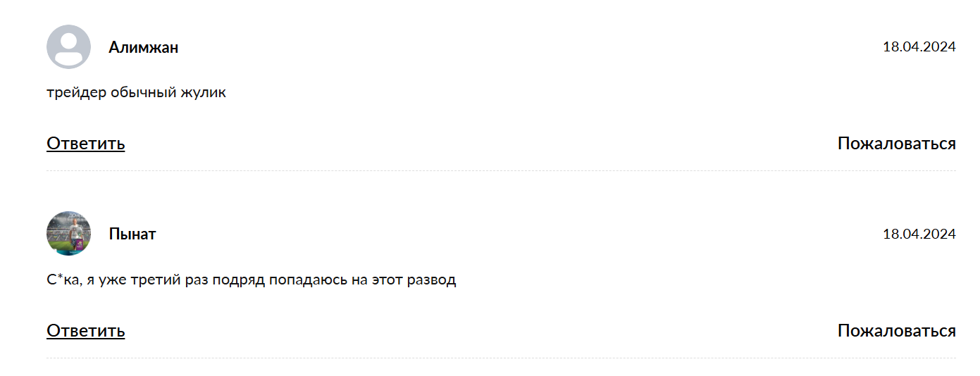Click the word 'попадаюсь' in second comment
980x376 pixels.
coord(308,280)
